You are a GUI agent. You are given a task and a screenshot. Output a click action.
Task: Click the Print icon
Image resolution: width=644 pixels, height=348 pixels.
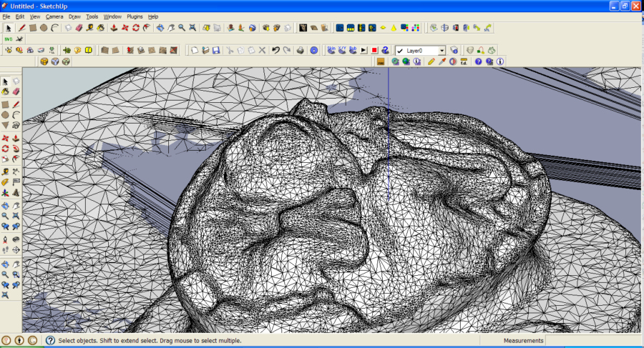coord(301,51)
